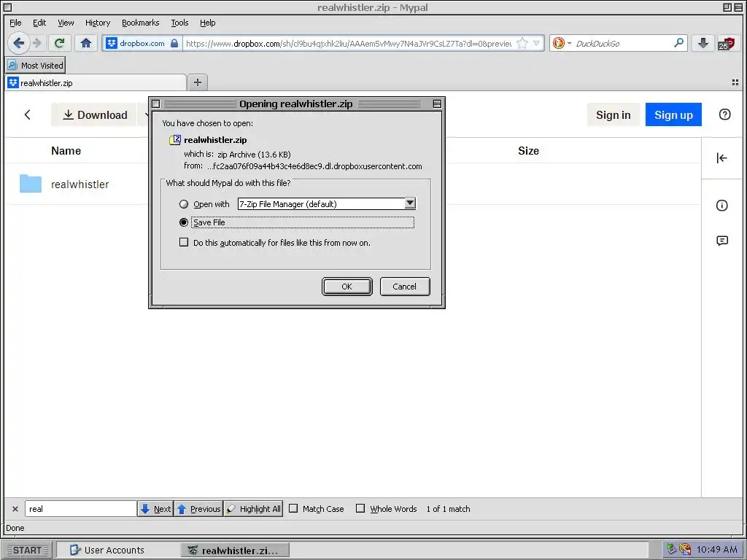747x560 pixels.
Task: Find Next match button
Action: [155, 508]
